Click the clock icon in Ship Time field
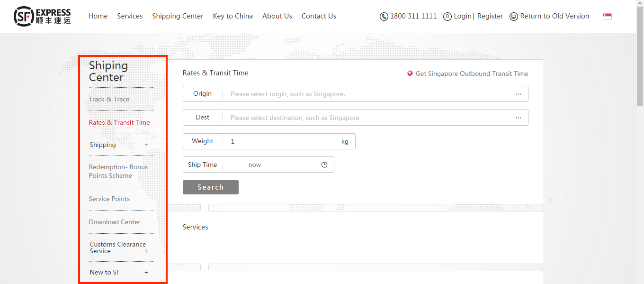Image resolution: width=644 pixels, height=284 pixels. pyautogui.click(x=324, y=165)
